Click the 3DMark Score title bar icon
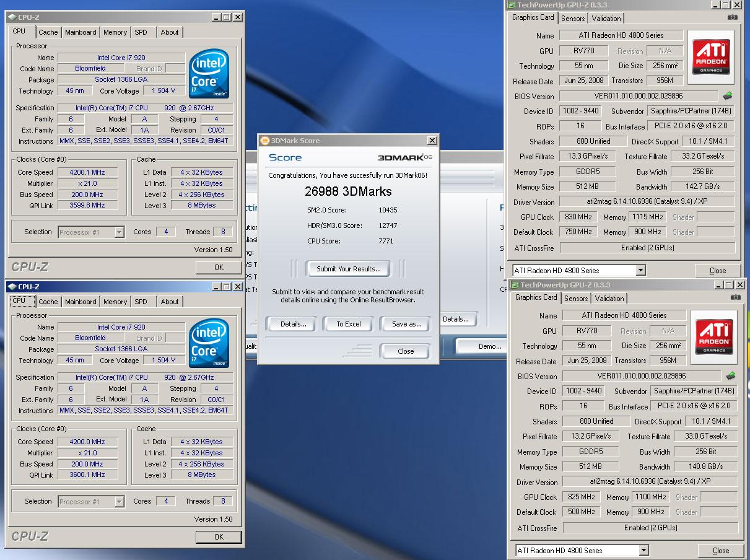 point(264,141)
